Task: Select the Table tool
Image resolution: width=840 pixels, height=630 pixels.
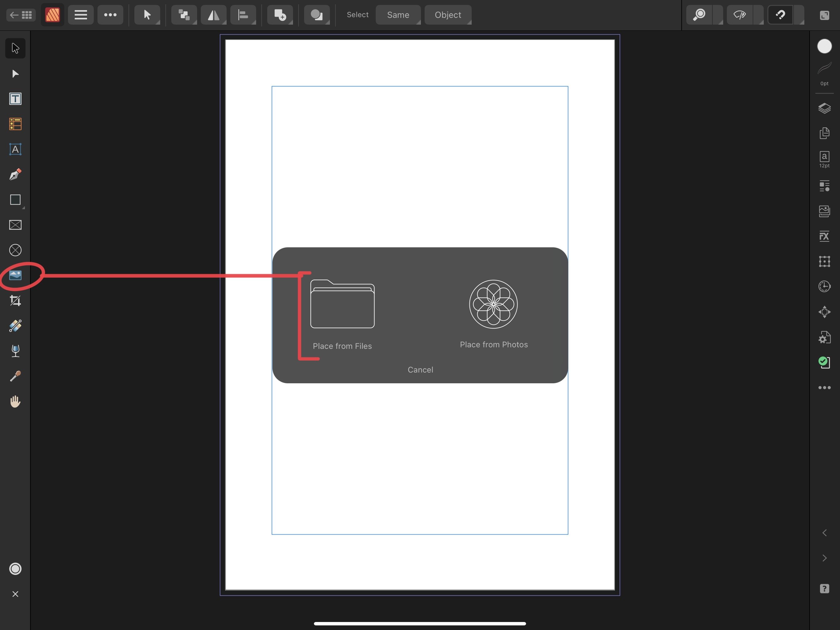Action: pyautogui.click(x=15, y=124)
